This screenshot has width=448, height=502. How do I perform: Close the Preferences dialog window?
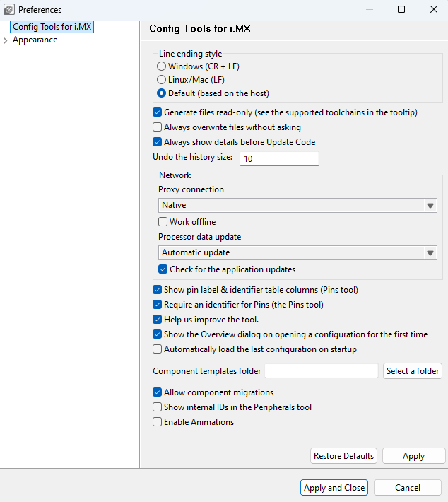433,10
